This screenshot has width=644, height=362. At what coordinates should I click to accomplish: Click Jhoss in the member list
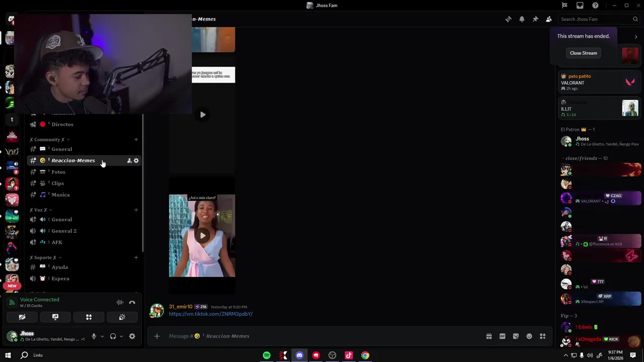(600, 141)
